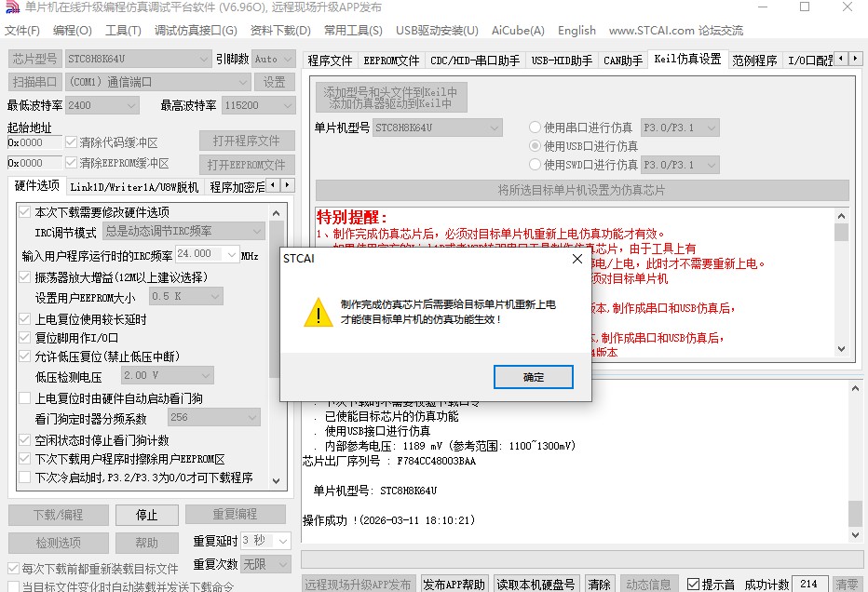Open the 引脚数 Auto dropdown
Screen dimensions: 868x592
click(x=274, y=59)
